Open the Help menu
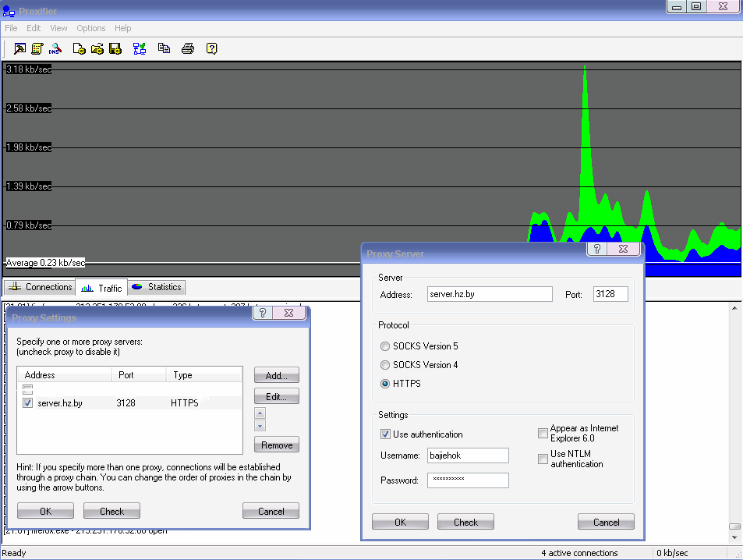 122,28
